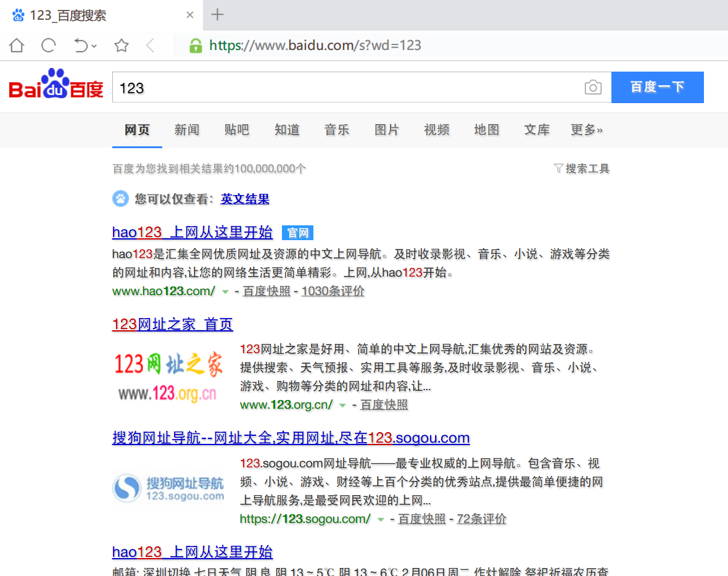Click www.hao123.com/ green URL
Image resolution: width=728 pixels, height=576 pixels.
click(x=164, y=291)
